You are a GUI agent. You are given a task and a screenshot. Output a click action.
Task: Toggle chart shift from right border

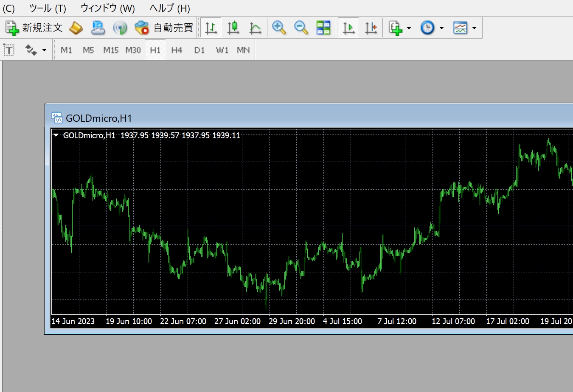371,28
